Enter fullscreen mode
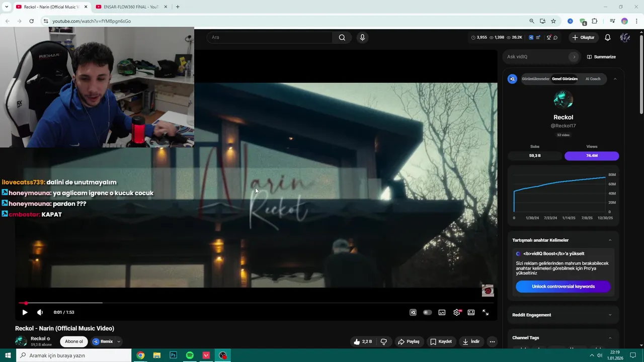 (x=486, y=312)
